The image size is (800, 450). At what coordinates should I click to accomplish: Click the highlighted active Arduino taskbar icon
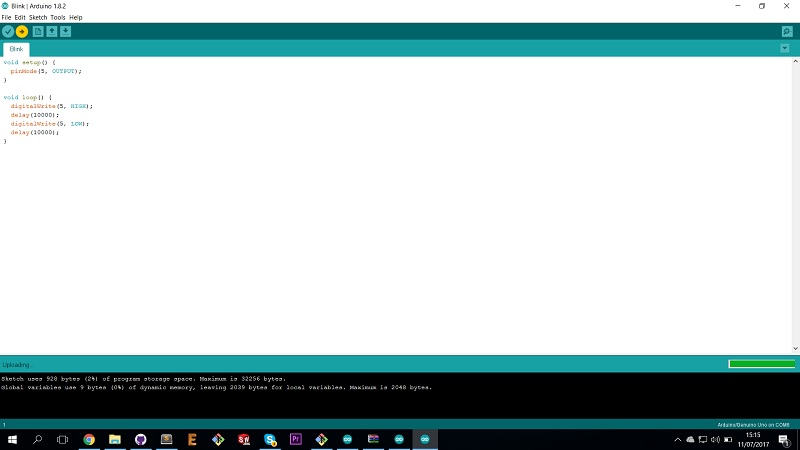425,439
